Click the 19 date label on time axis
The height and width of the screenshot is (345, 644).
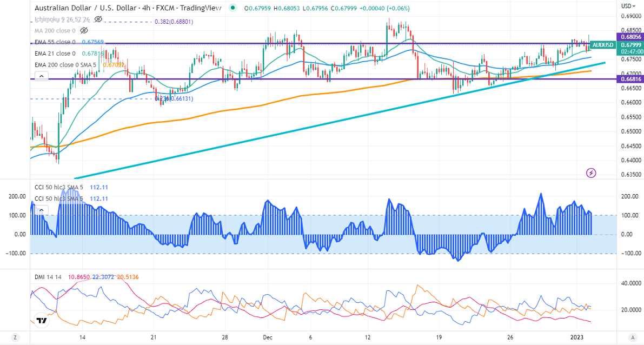point(439,337)
